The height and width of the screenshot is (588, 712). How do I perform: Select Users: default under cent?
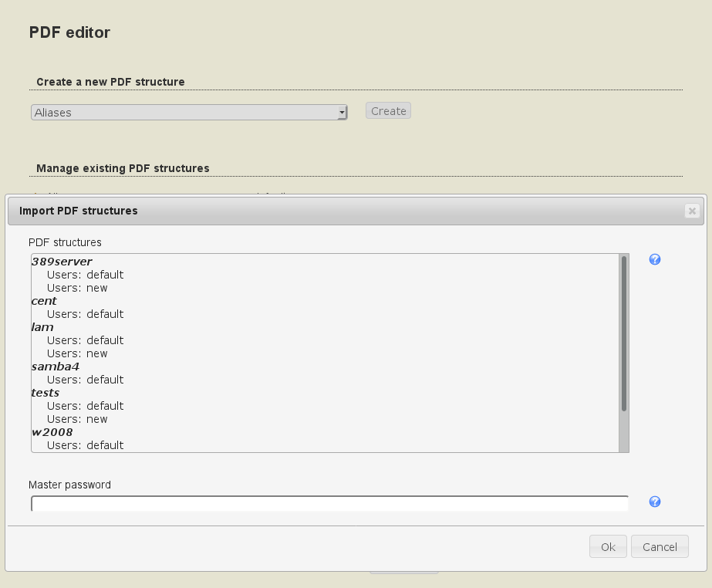click(x=85, y=314)
